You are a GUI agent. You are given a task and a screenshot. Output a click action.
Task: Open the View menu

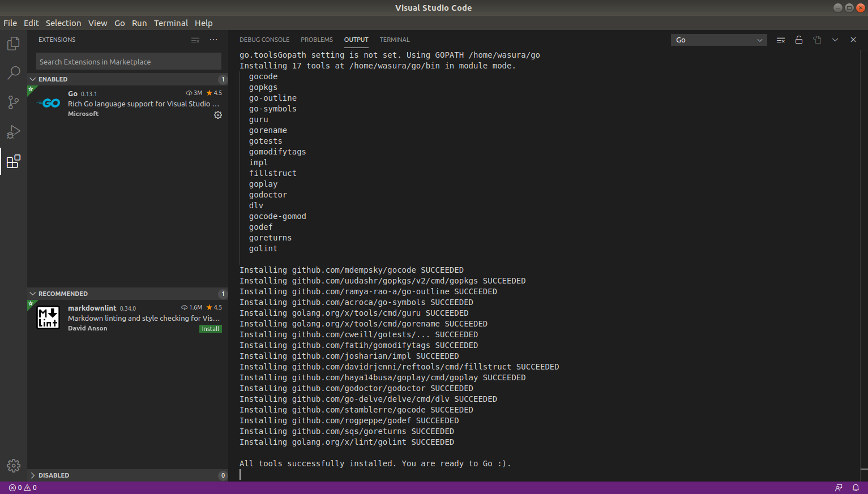[x=97, y=23]
